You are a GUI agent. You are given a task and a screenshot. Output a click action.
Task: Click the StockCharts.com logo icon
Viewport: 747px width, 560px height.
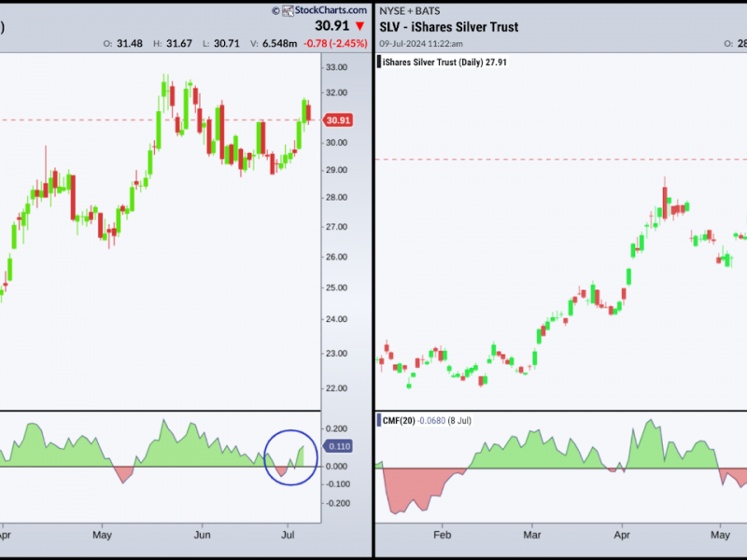[288, 10]
